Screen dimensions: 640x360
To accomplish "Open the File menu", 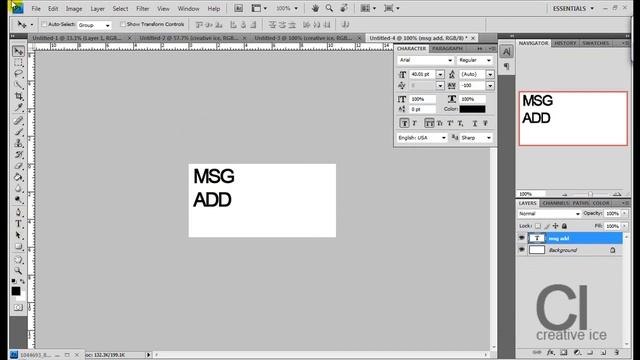I will point(36,9).
